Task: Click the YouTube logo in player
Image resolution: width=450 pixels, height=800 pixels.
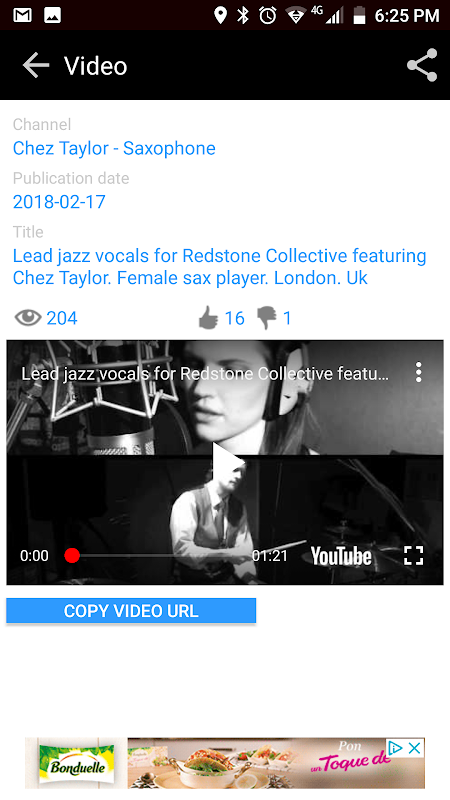Action: click(341, 556)
